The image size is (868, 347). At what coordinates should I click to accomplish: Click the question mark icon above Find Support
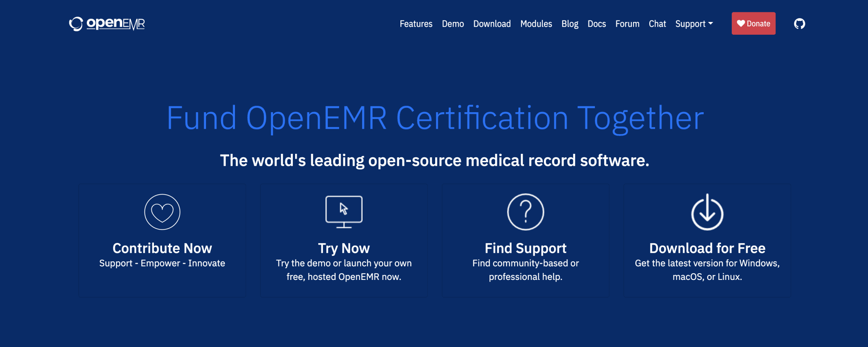(x=525, y=212)
